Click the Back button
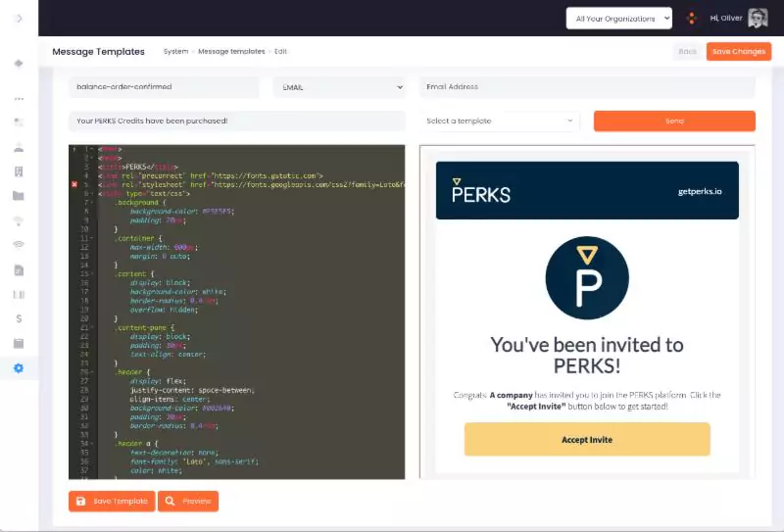Image resolution: width=784 pixels, height=532 pixels. [688, 52]
